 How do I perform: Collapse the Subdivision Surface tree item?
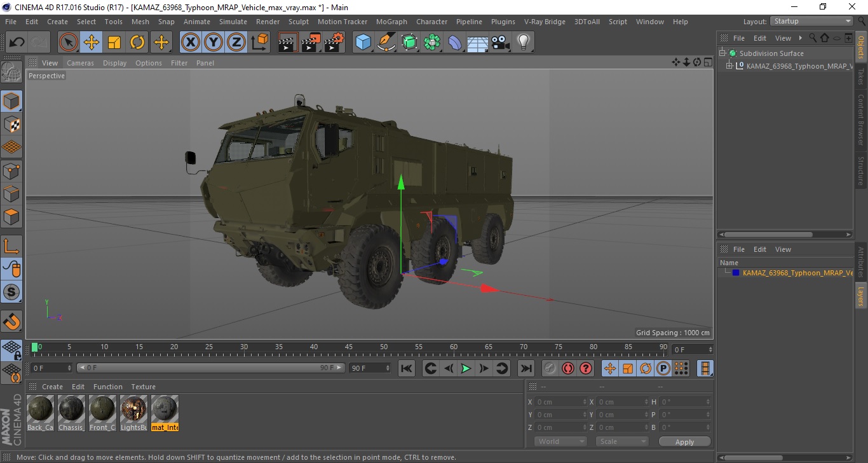(722, 53)
